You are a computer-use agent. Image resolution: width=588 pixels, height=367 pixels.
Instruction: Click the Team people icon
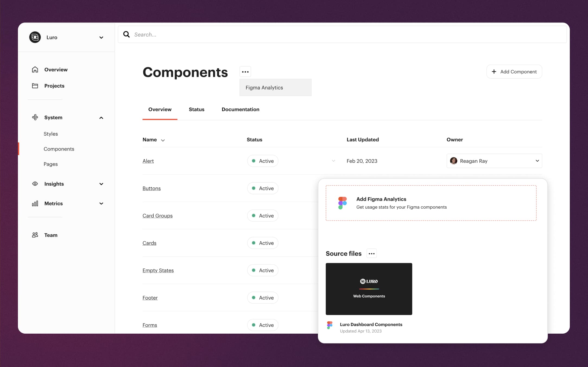pyautogui.click(x=35, y=235)
